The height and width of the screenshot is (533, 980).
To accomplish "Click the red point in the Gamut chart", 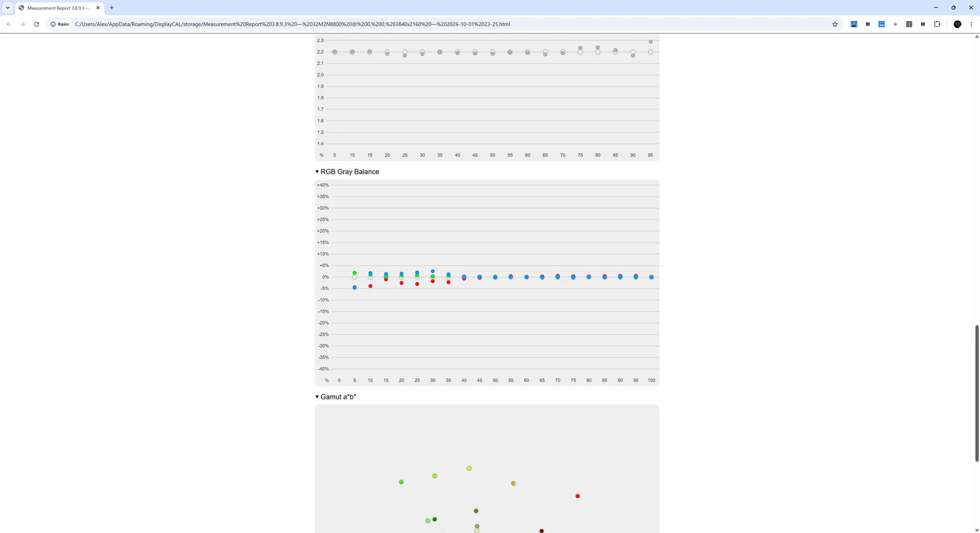I will click(x=578, y=496).
